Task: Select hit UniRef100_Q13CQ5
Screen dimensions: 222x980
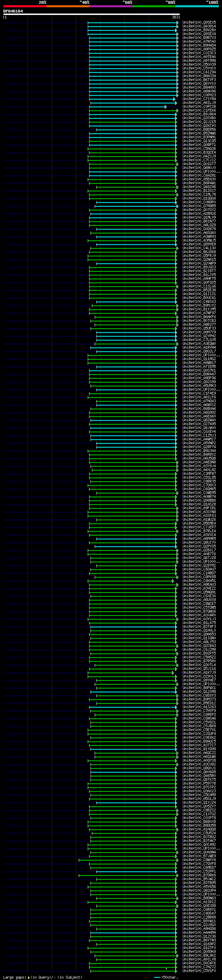Action: (199, 141)
